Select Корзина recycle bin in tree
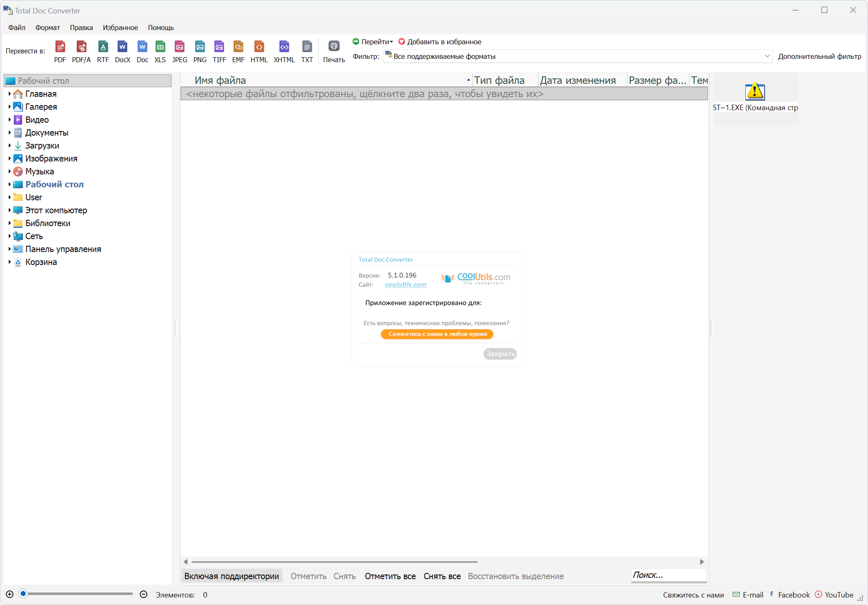This screenshot has width=868, height=605. (x=41, y=262)
